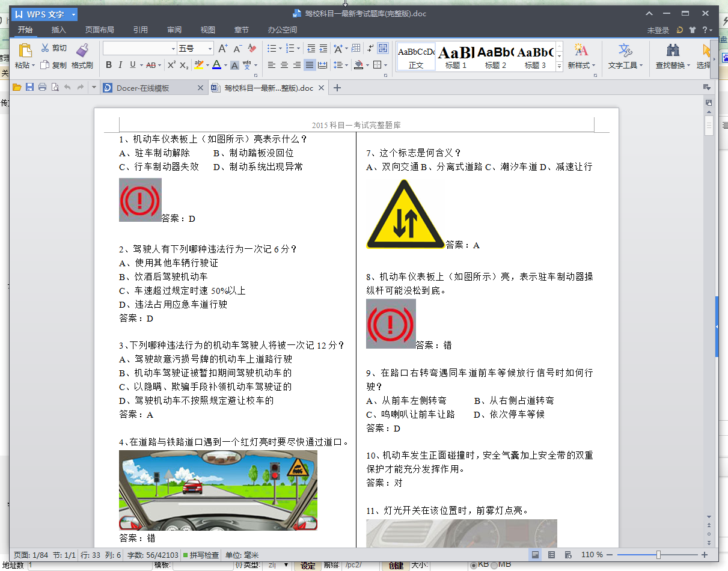
Task: Click the Copy (复制) button
Action: tap(54, 65)
